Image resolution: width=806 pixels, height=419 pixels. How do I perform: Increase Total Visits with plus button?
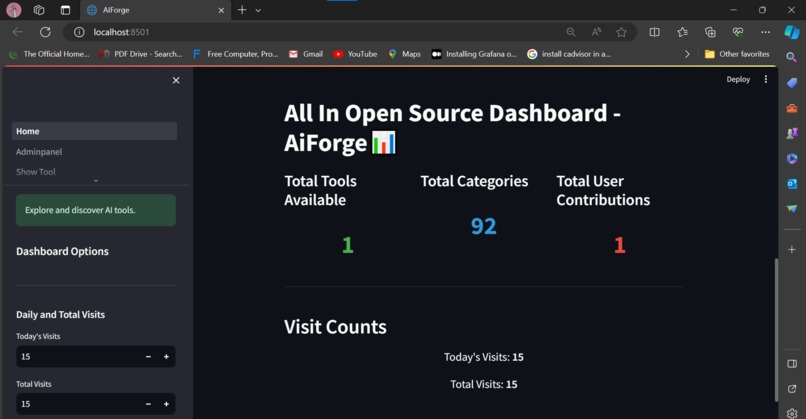[166, 404]
